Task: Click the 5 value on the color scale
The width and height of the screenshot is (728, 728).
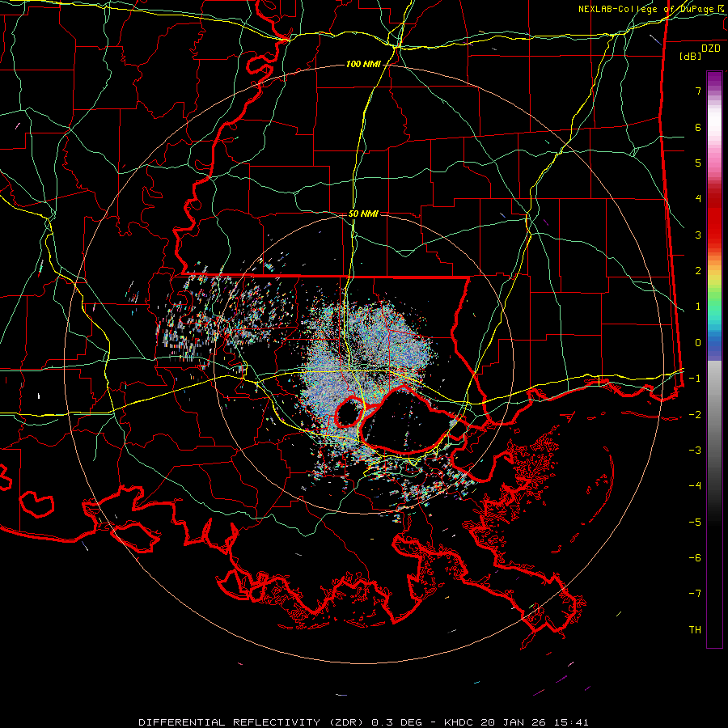Action: 698,163
